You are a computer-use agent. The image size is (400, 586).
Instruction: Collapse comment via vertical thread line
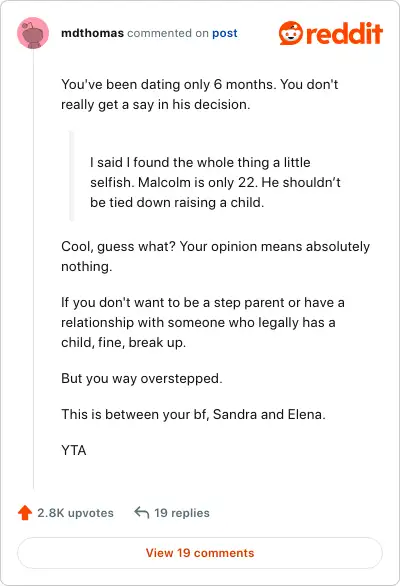[x=33, y=269]
